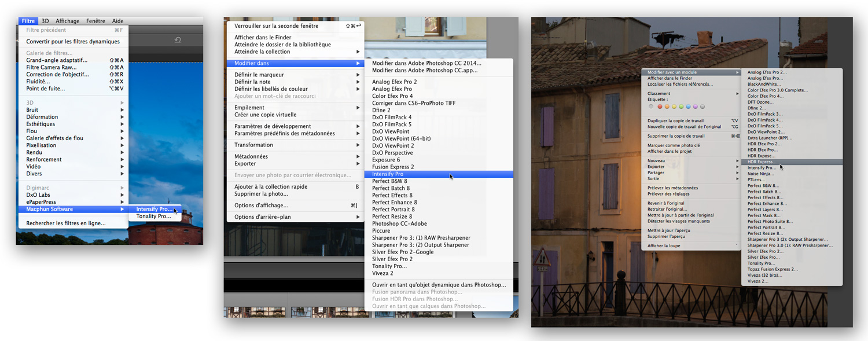The width and height of the screenshot is (868, 341).
Task: Open the Aide menu in the menu bar
Action: pyautogui.click(x=117, y=21)
